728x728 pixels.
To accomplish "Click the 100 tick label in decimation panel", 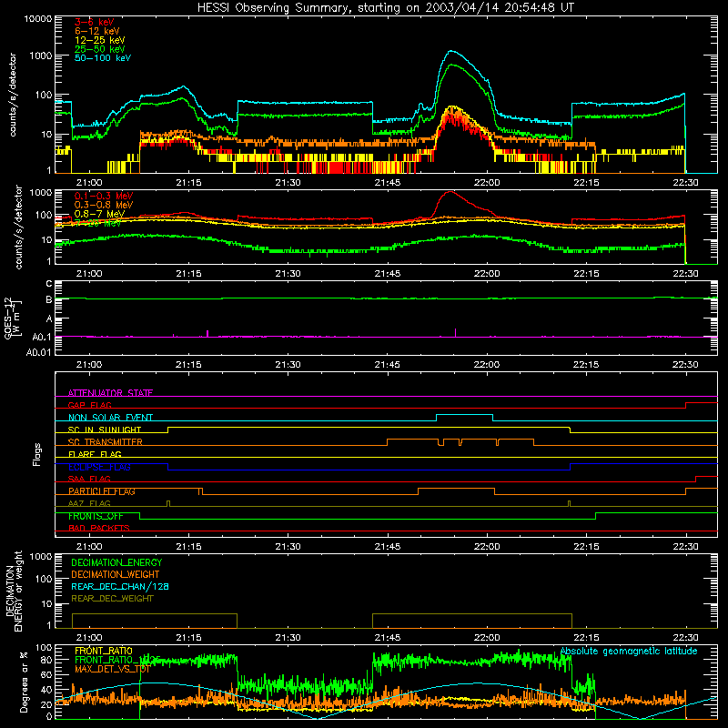I will [45, 580].
